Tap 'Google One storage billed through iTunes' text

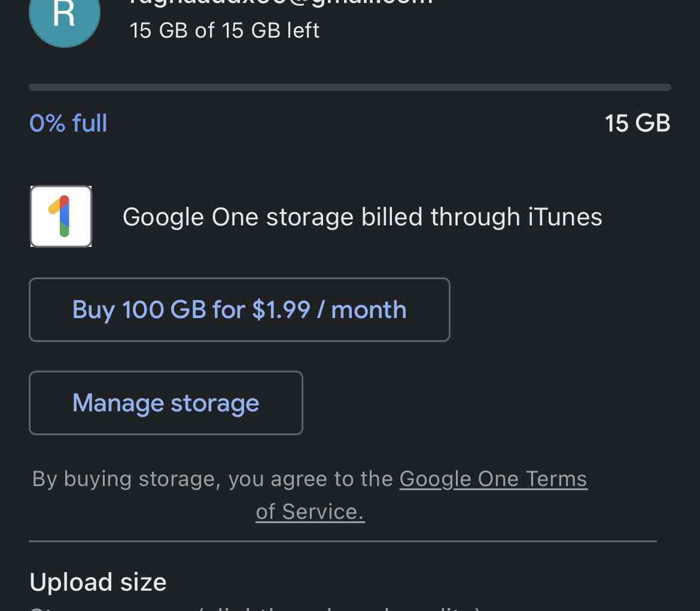point(362,216)
